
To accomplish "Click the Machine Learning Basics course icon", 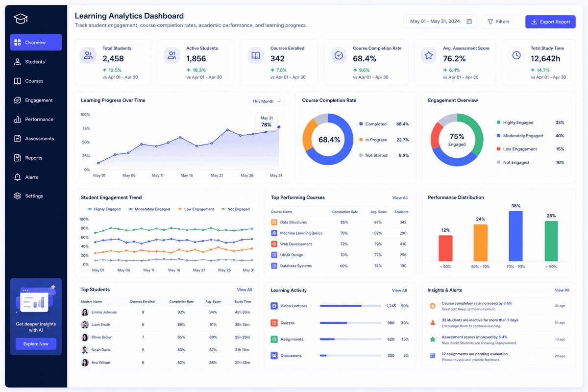I will pyautogui.click(x=274, y=233).
